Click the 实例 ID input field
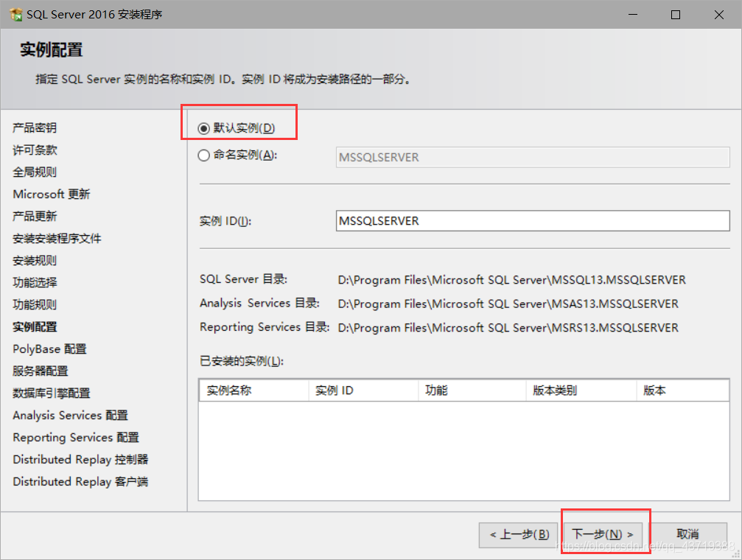Image resolution: width=742 pixels, height=560 pixels. point(532,220)
